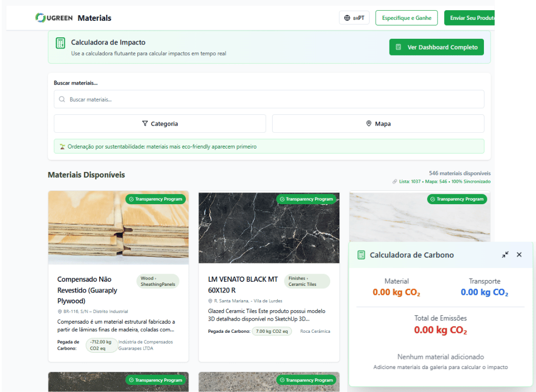The height and width of the screenshot is (392, 536).
Task: Click the '546 materiais disponíveis' text
Action: 459,173
